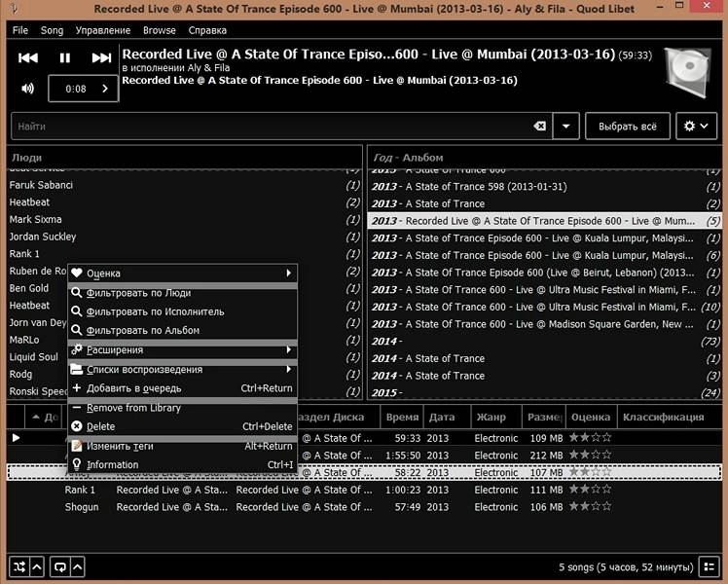Expand the Оценка rating submenu
Viewport: 728px width, 584px height.
182,273
